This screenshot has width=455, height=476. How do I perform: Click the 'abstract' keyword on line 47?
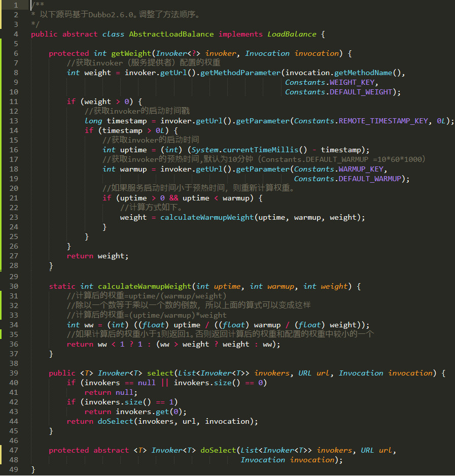pyautogui.click(x=111, y=450)
